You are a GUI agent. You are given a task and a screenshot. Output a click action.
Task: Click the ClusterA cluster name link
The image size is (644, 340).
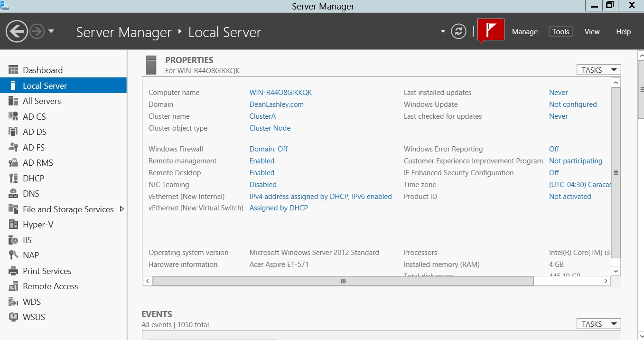point(262,116)
